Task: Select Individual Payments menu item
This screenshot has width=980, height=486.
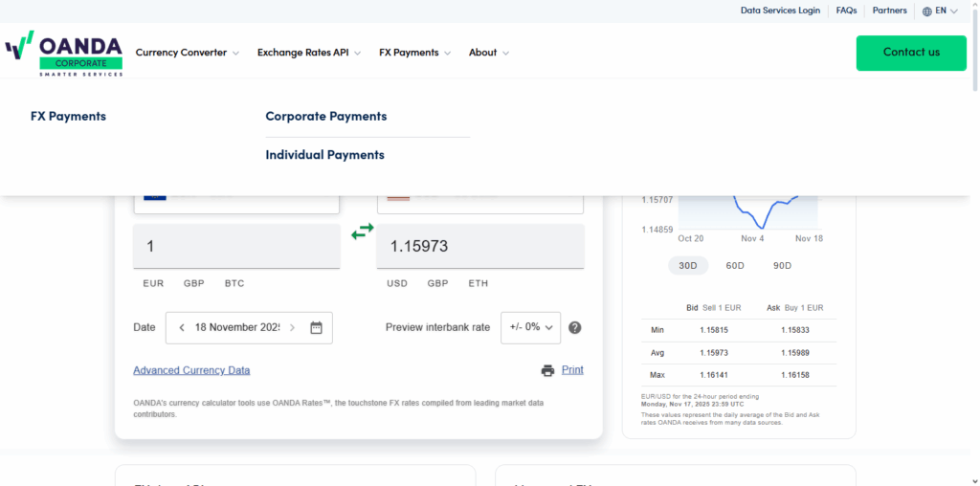Action: 324,155
